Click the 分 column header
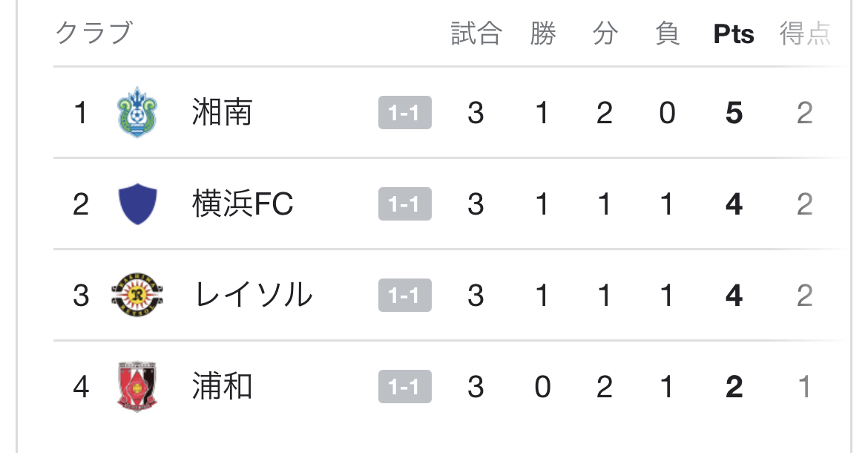This screenshot has width=868, height=453. coord(605,33)
